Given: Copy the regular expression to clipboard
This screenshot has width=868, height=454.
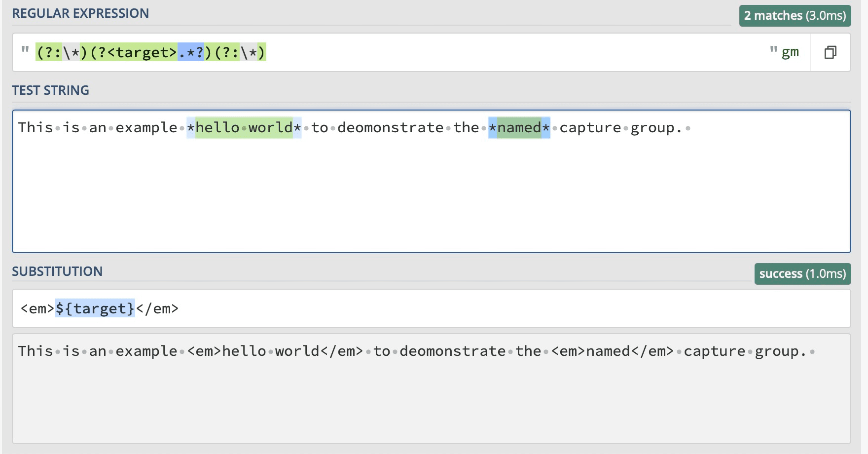Looking at the screenshot, I should pos(831,52).
